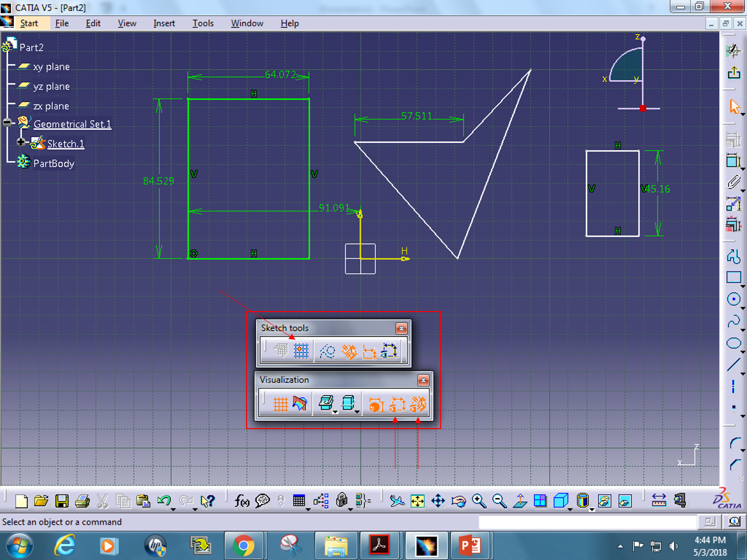Open the Insert menu
Screen dimensions: 747x560
pyautogui.click(x=164, y=23)
